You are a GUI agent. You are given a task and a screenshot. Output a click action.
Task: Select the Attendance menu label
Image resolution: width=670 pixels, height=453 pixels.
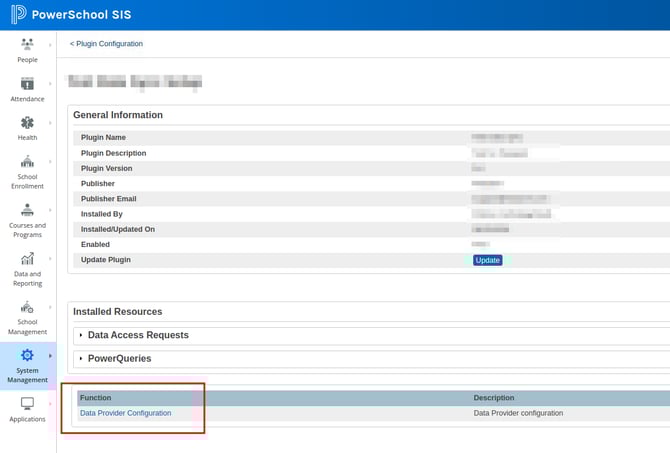pos(27,99)
